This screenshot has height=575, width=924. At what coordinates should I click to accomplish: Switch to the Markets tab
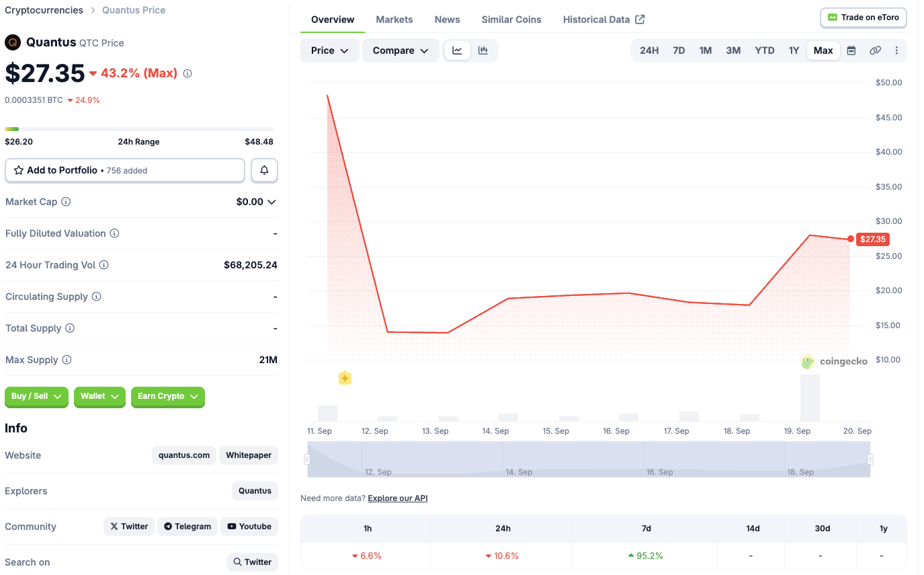(394, 20)
